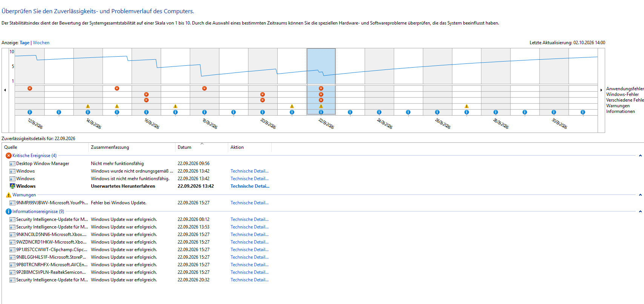The image size is (644, 304).
Task: Click the Anwendungsfehler error icon on 18.09.2026
Action: 204,88
